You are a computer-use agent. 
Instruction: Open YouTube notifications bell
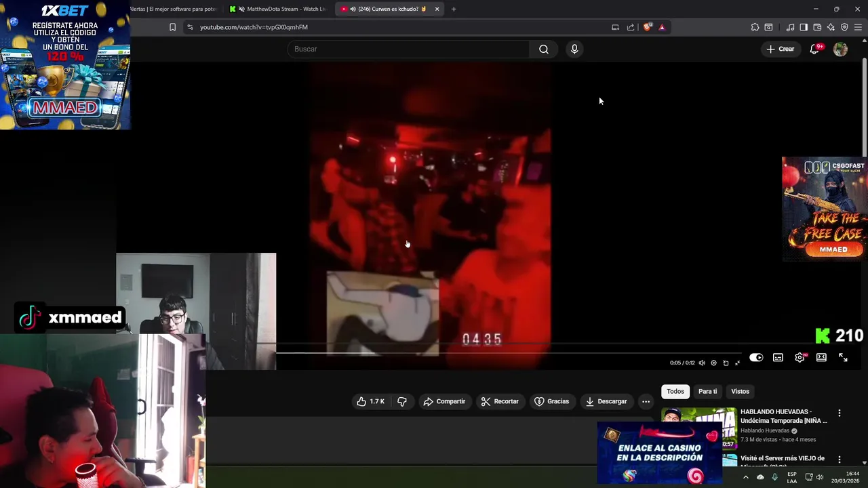pyautogui.click(x=815, y=49)
